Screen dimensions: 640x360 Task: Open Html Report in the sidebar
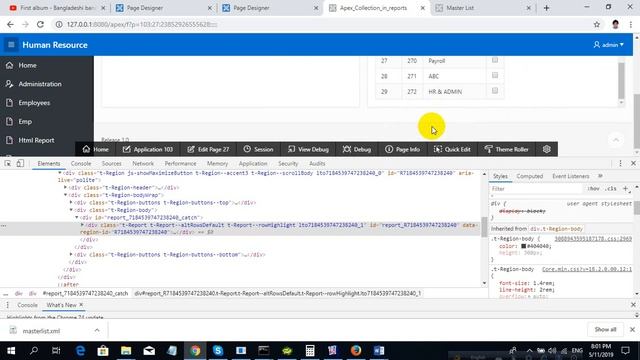coord(36,140)
